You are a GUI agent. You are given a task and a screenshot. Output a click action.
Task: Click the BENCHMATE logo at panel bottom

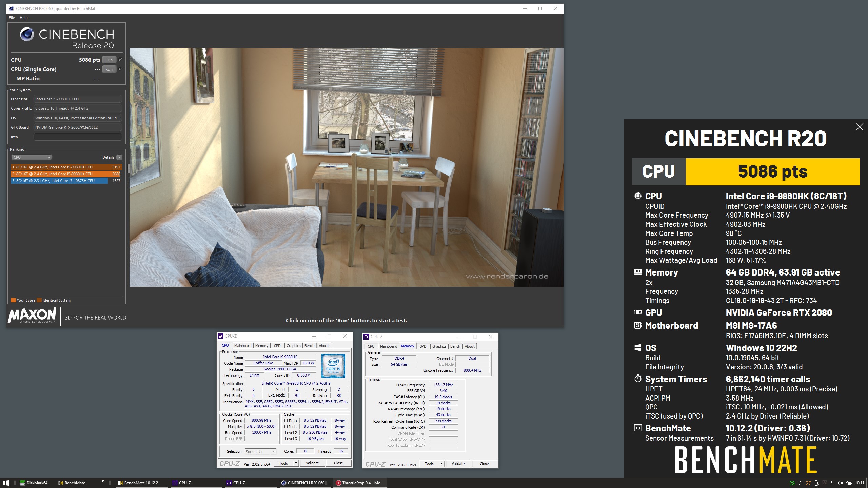(746, 460)
